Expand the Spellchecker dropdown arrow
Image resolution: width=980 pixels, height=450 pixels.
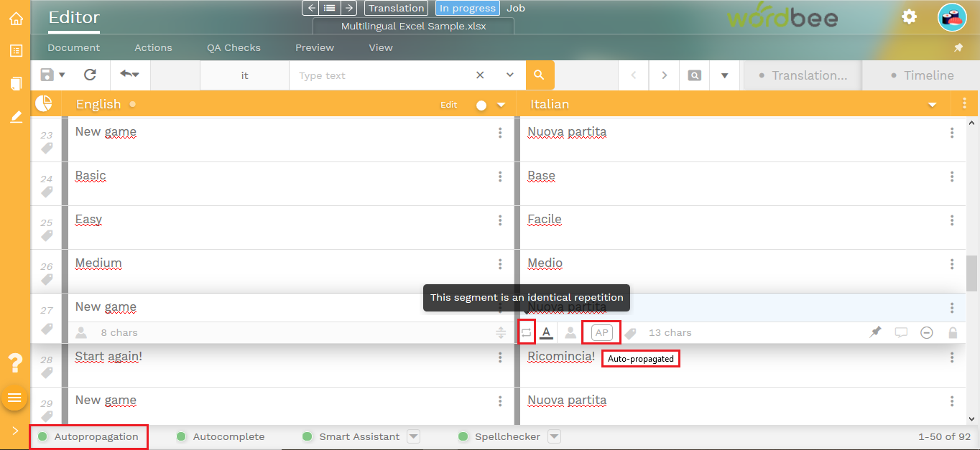(x=554, y=436)
